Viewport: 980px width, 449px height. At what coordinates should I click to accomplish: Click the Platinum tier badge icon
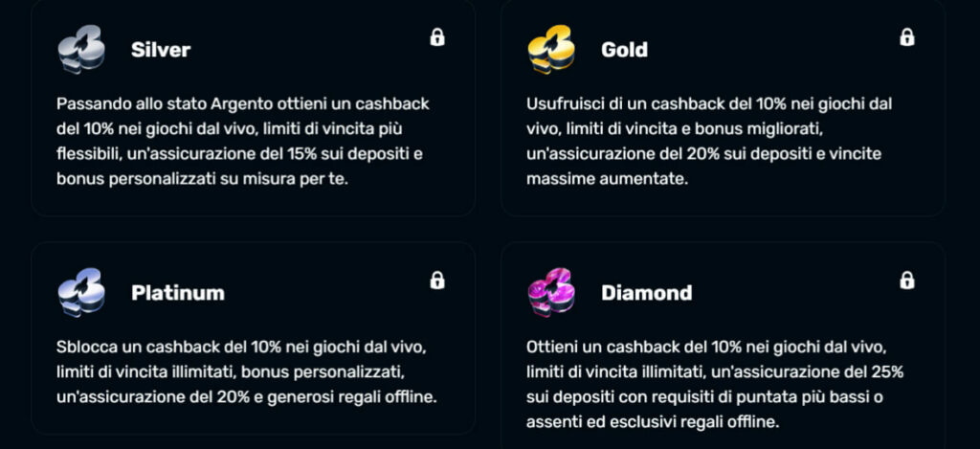(79, 292)
